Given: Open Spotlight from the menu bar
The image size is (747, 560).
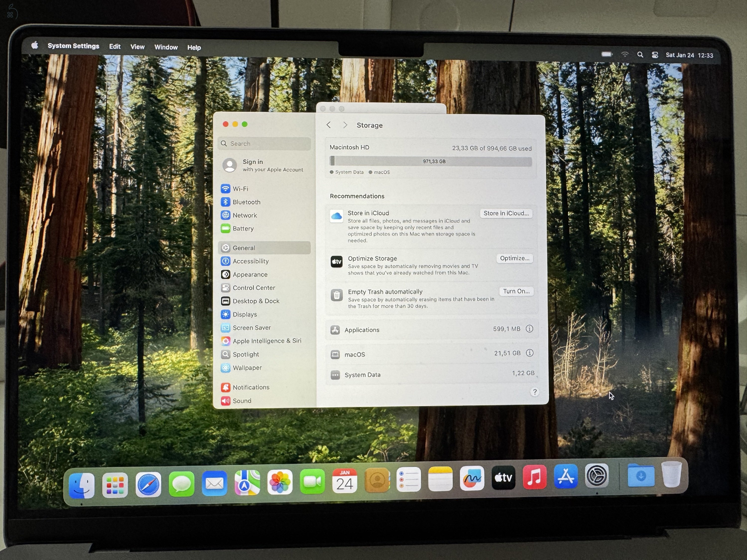Looking at the screenshot, I should click(640, 55).
